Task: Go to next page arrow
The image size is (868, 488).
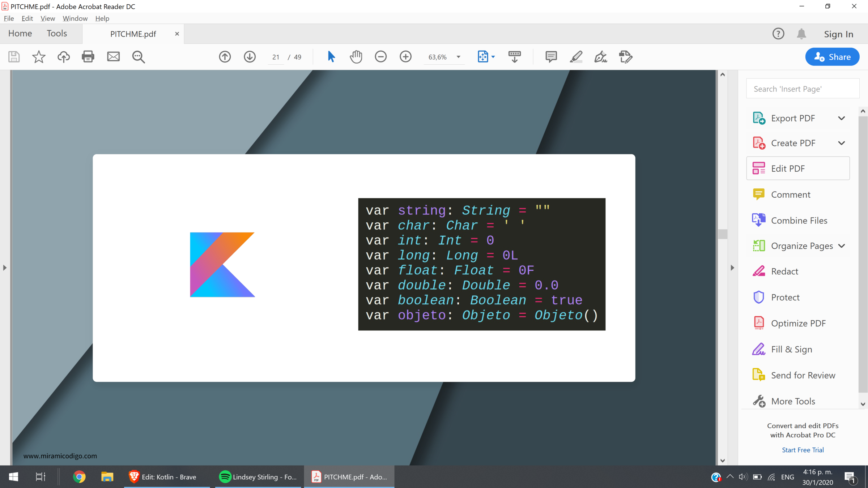Action: tap(250, 57)
